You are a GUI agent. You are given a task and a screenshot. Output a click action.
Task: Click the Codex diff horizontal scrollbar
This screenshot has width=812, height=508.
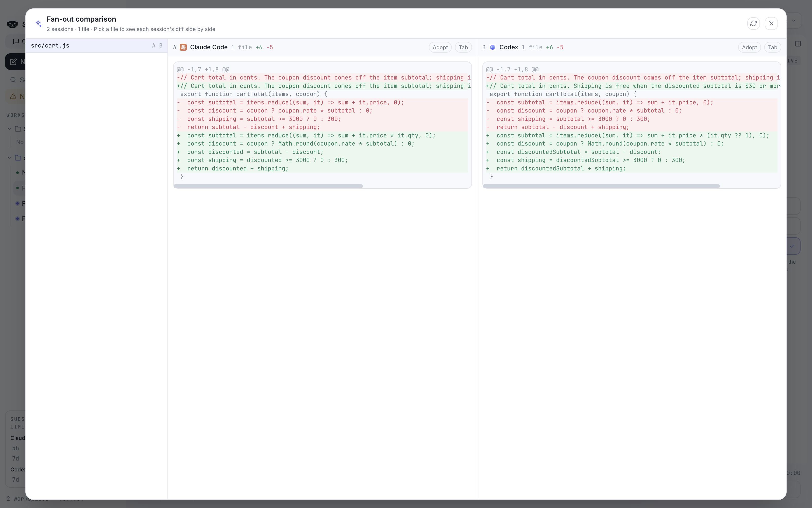(601, 186)
